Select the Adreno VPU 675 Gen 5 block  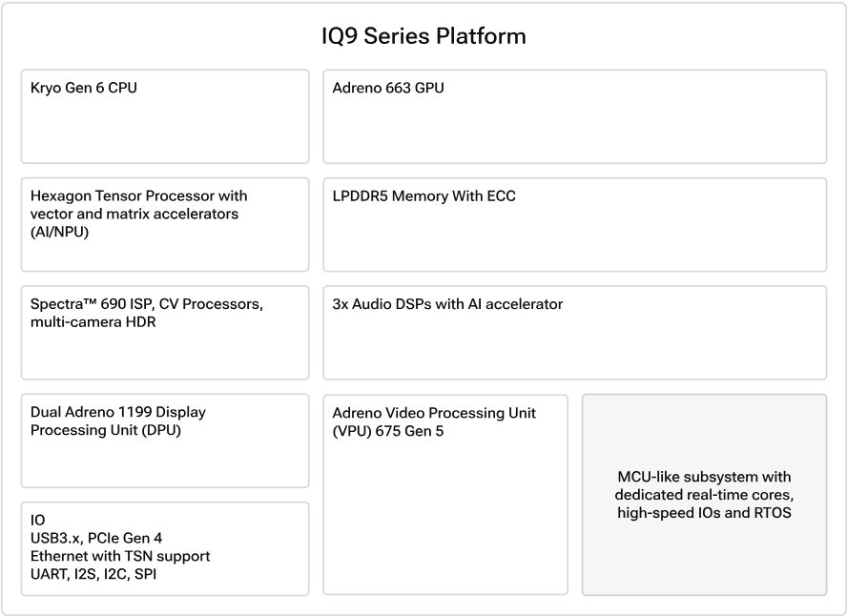click(445, 495)
